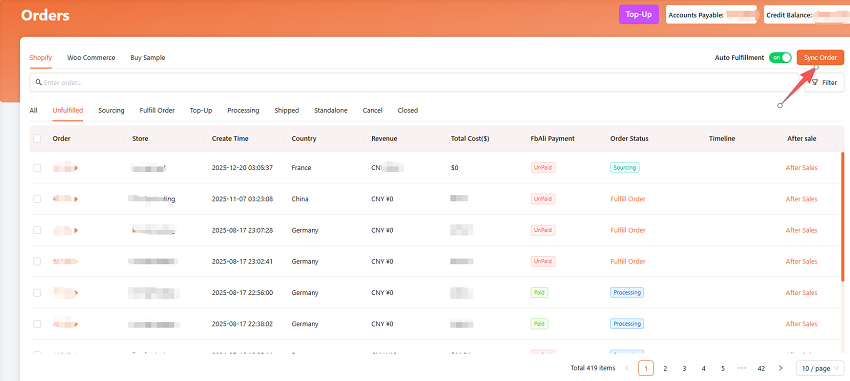Click After Sales for the 23:07:28 order
This screenshot has width=850, height=381.
pos(802,230)
